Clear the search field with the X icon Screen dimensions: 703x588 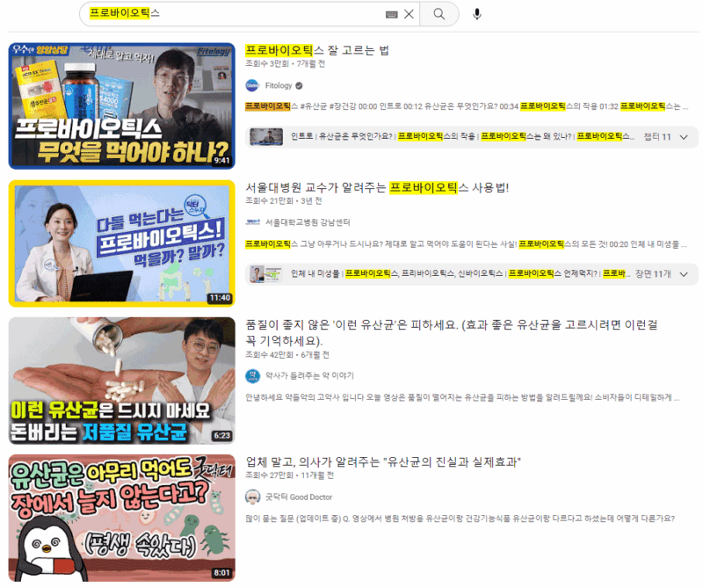pyautogui.click(x=407, y=13)
